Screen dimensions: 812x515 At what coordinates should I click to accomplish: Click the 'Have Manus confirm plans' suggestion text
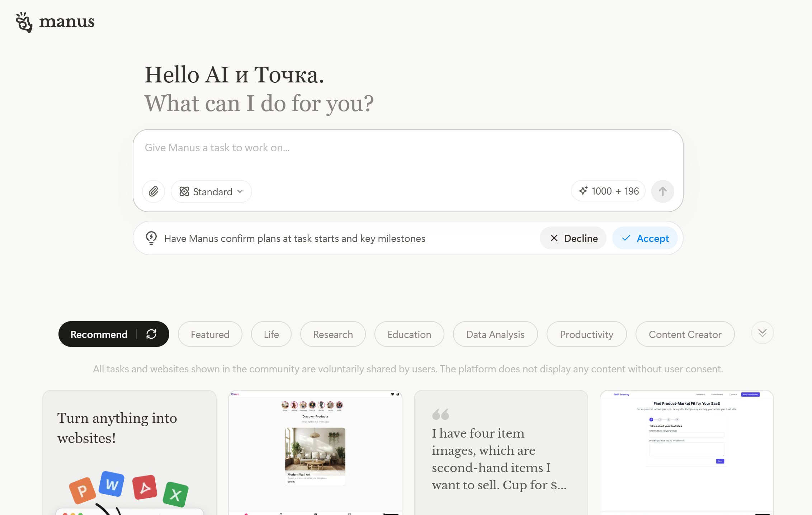[x=295, y=238]
